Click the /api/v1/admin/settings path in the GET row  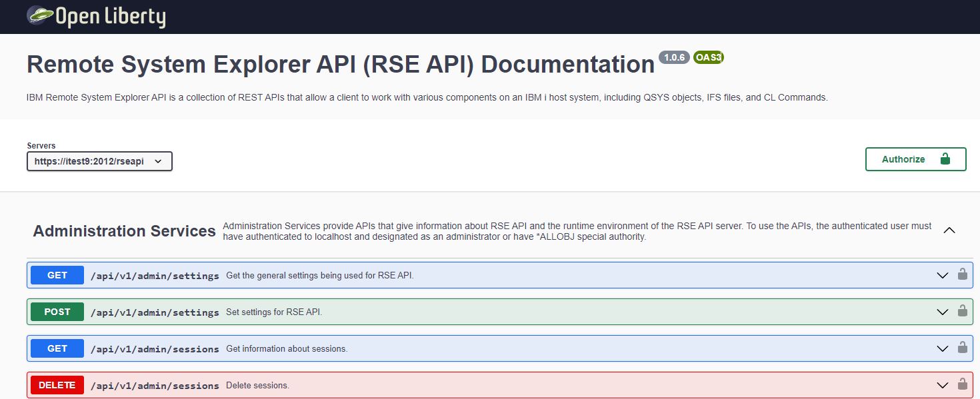point(155,276)
